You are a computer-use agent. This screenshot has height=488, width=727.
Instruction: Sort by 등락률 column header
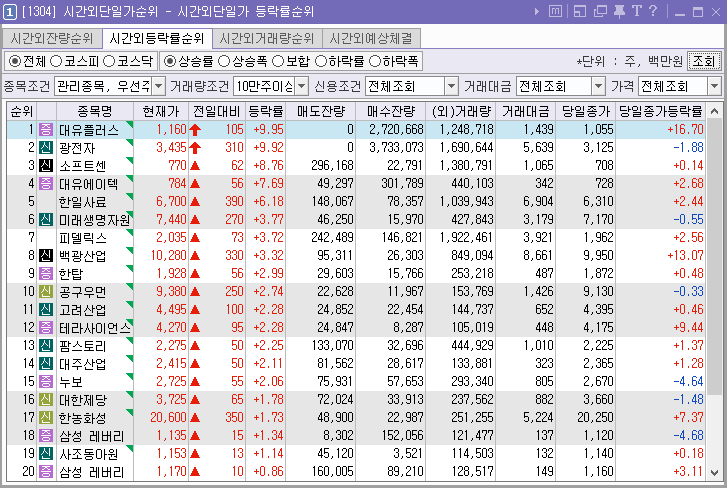coord(266,111)
